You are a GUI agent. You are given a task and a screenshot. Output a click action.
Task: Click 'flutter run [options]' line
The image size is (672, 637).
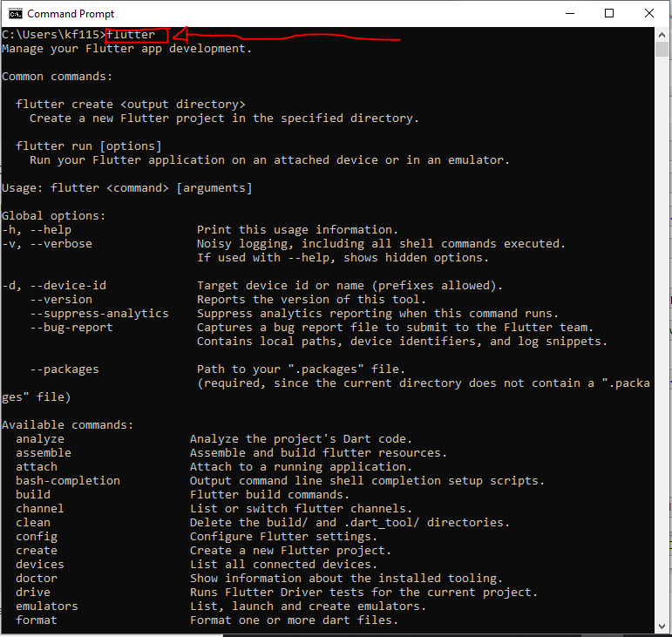tap(89, 146)
